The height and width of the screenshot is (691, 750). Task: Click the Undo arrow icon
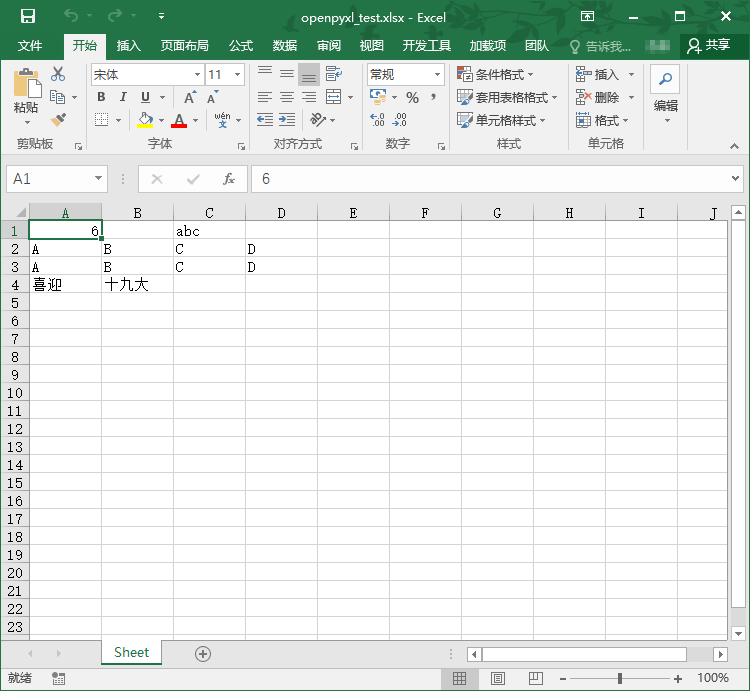coord(71,16)
